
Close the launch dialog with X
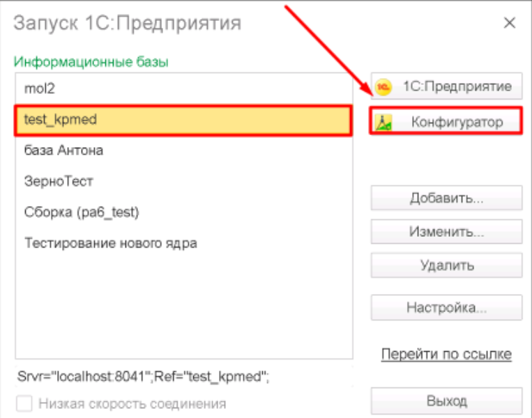(x=509, y=23)
